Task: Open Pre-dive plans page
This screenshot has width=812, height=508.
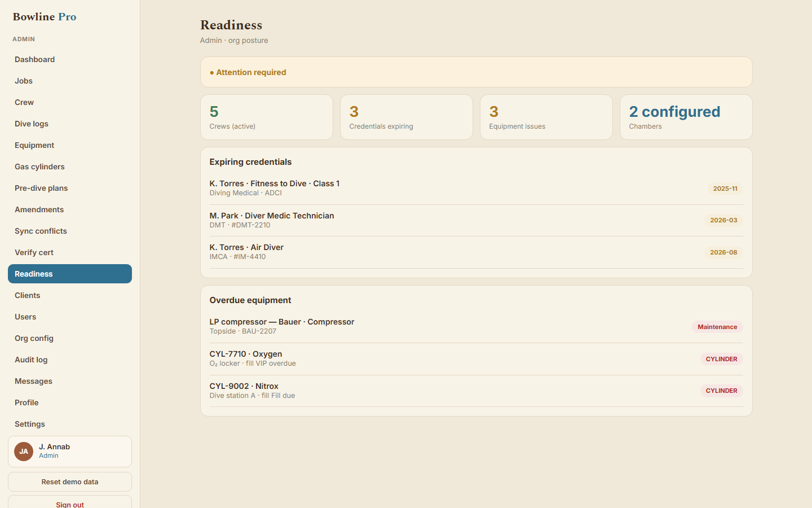Action: tap(70, 188)
